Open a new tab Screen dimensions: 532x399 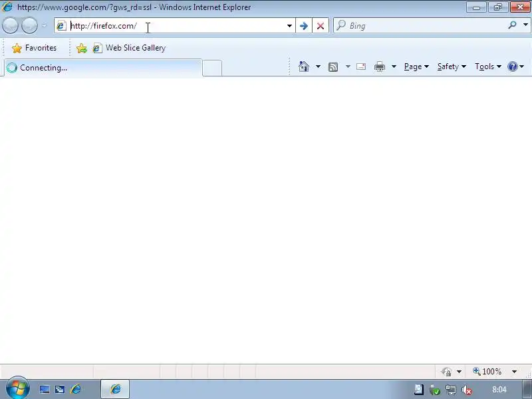(212, 68)
